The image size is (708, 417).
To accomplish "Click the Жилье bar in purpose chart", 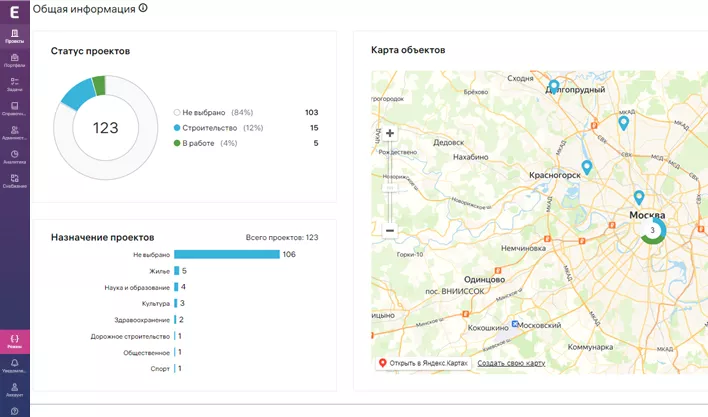I will point(176,271).
